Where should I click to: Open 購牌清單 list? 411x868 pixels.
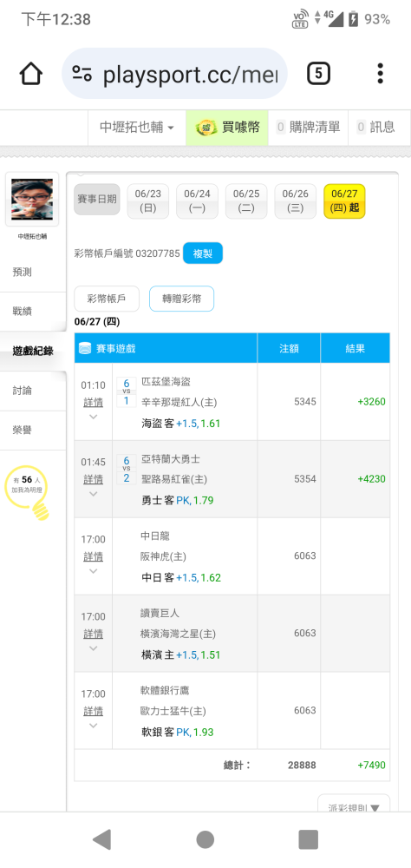308,128
